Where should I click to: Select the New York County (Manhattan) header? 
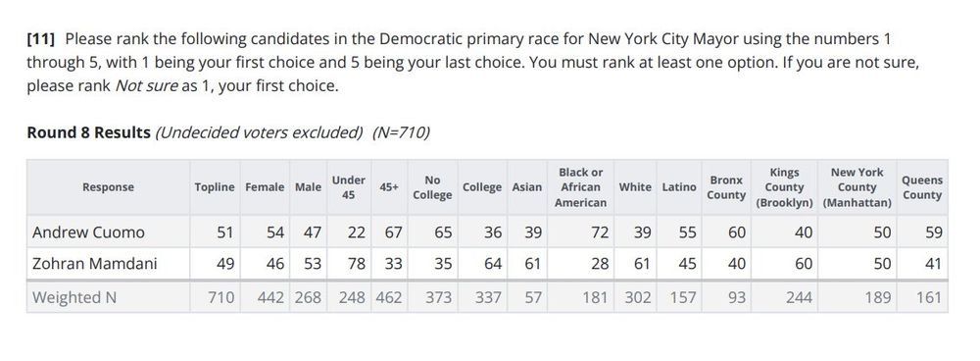coord(857,187)
